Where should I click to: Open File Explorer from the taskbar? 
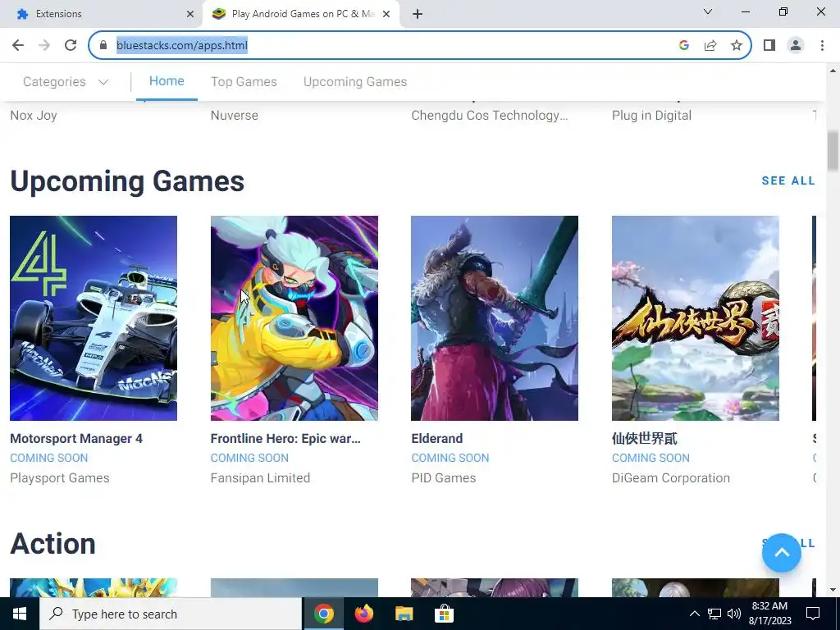click(x=404, y=614)
